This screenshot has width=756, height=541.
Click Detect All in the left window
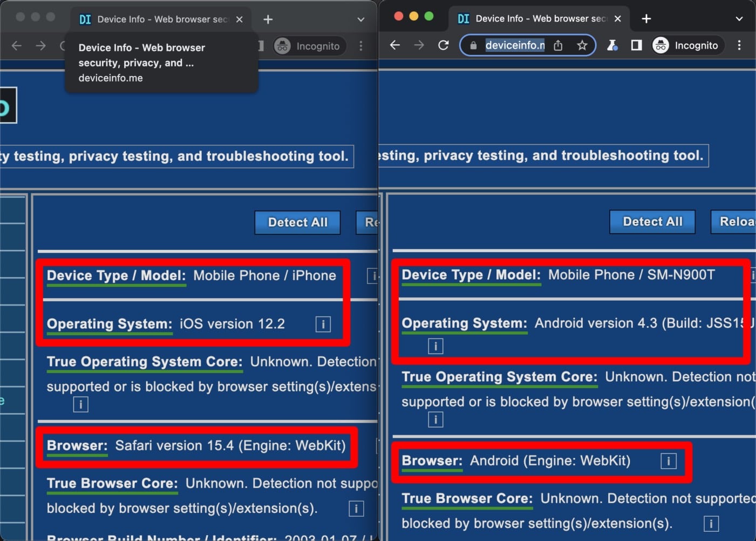coord(297,222)
